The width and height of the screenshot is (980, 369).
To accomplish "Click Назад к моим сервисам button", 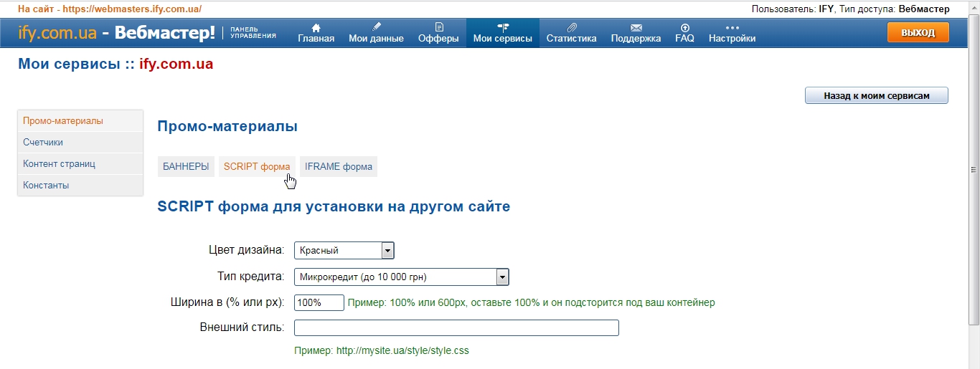I will pyautogui.click(x=876, y=96).
